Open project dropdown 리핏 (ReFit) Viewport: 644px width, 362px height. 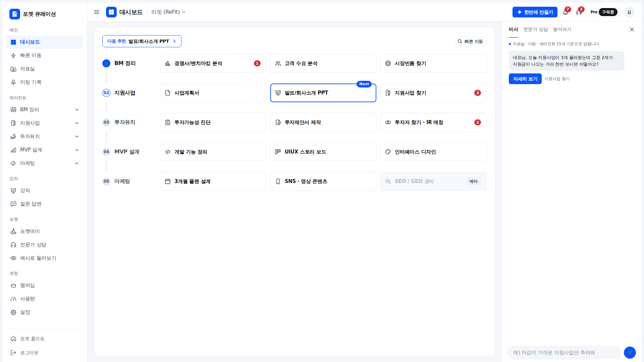(x=168, y=12)
